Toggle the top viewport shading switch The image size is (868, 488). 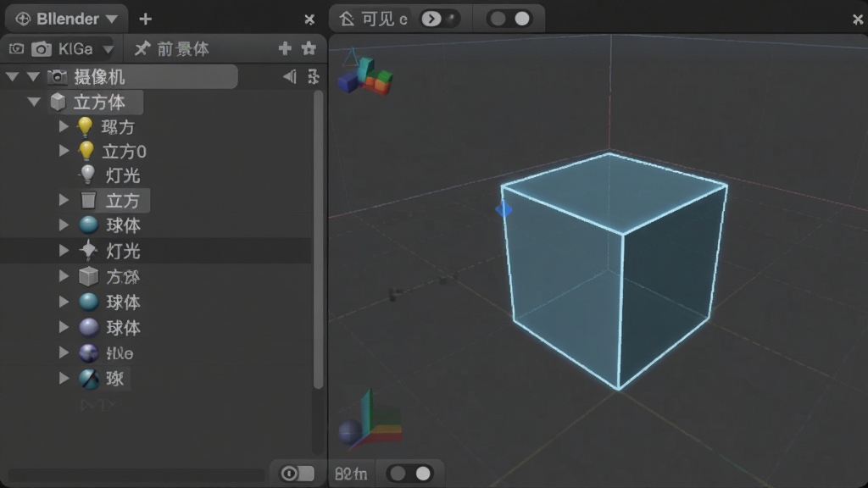point(509,19)
